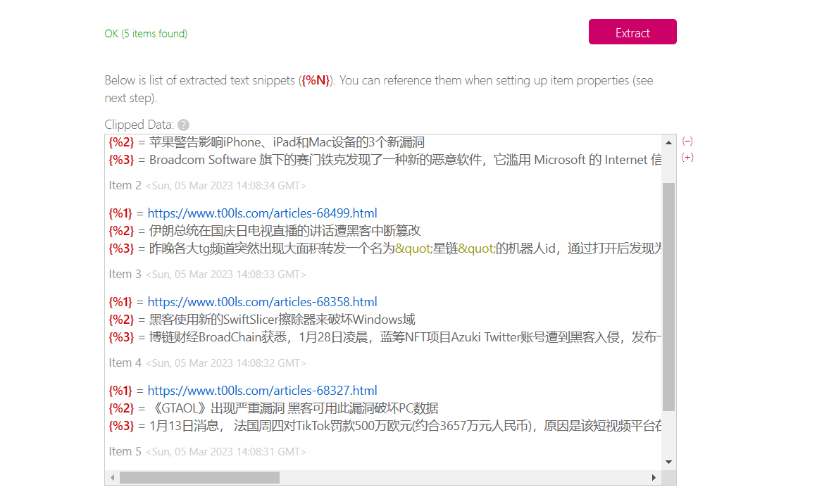Click the horizontal scrollbar thumb
This screenshot has width=817, height=504.
[x=199, y=478]
